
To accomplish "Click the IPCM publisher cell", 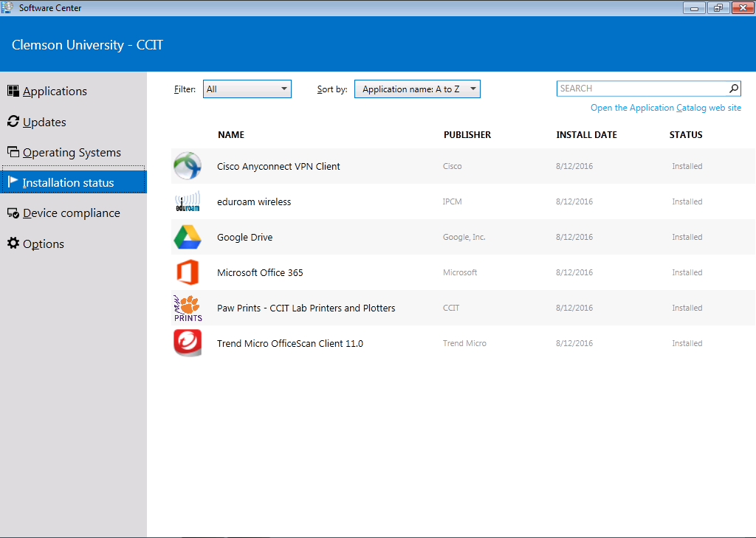I will click(x=453, y=201).
